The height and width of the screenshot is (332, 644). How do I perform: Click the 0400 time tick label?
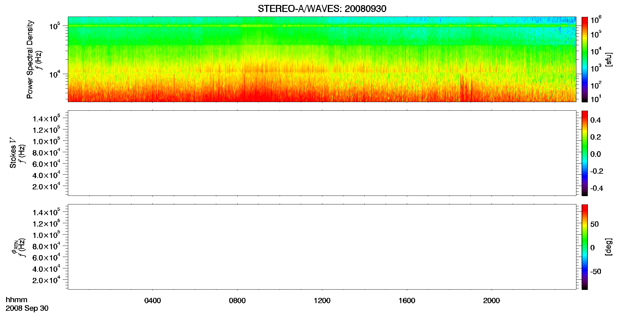(x=153, y=301)
